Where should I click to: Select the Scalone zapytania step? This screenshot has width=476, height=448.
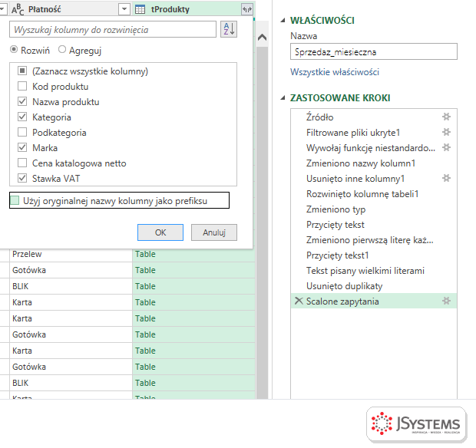click(x=374, y=301)
